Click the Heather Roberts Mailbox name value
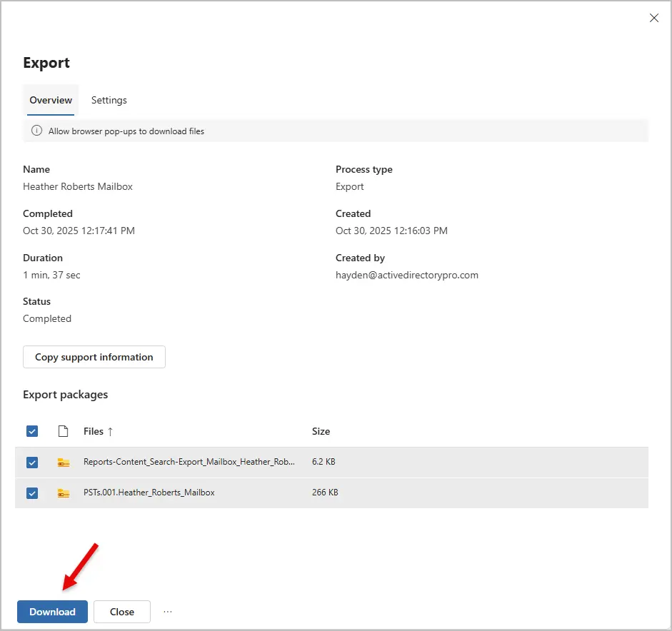 click(x=78, y=186)
